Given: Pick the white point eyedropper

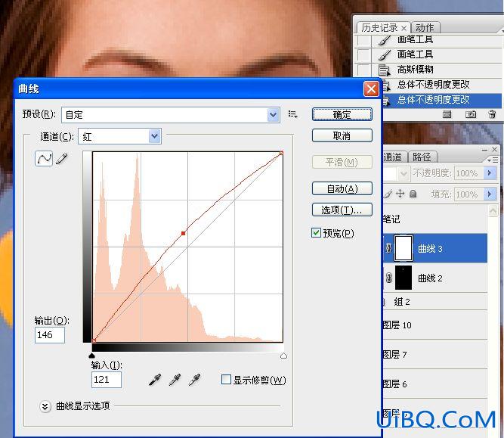Looking at the screenshot, I should coord(194,380).
